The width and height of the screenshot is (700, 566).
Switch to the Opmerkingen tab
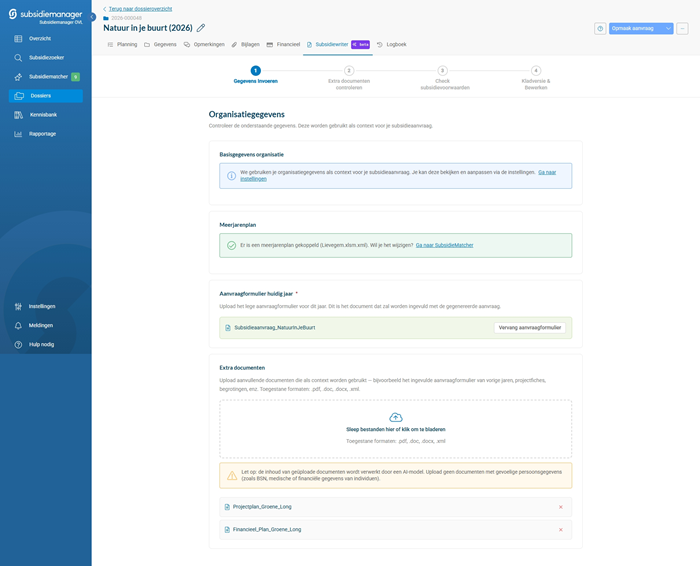[204, 45]
